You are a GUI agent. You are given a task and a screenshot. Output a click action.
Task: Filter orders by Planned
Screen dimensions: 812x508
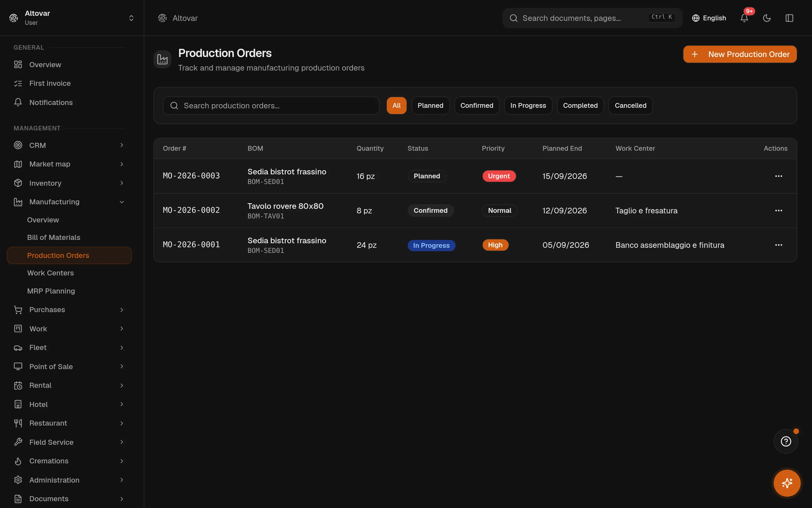click(430, 106)
